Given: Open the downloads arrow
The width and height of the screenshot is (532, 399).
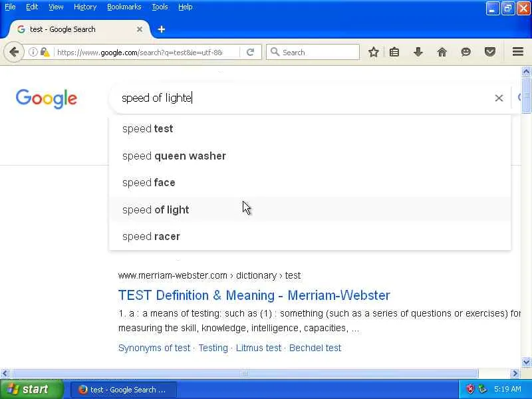Looking at the screenshot, I should pos(418,52).
